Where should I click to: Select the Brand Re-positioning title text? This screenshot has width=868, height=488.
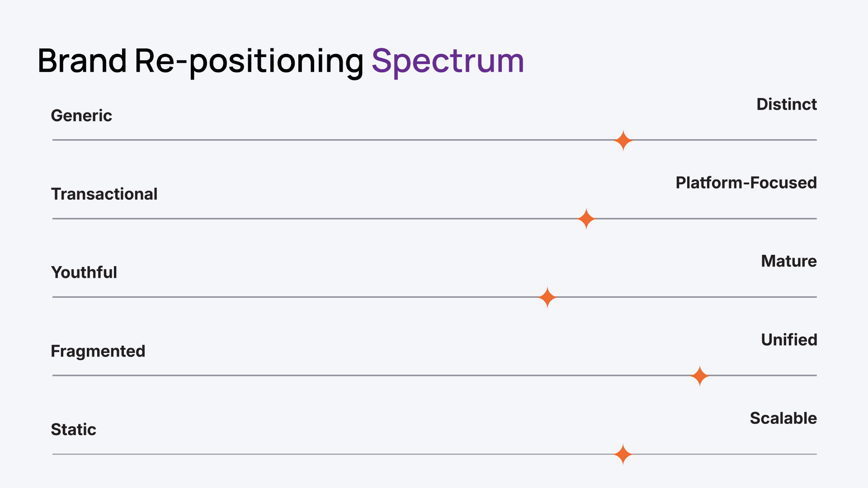(200, 61)
